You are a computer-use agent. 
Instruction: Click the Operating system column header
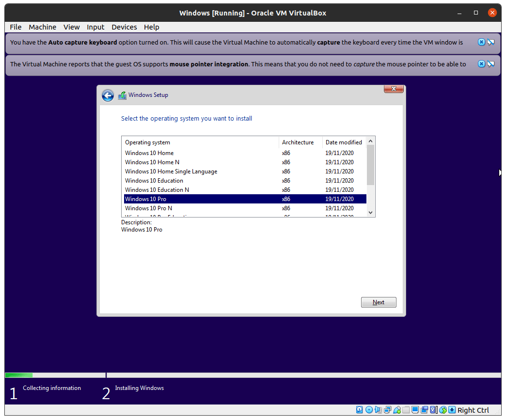click(200, 142)
